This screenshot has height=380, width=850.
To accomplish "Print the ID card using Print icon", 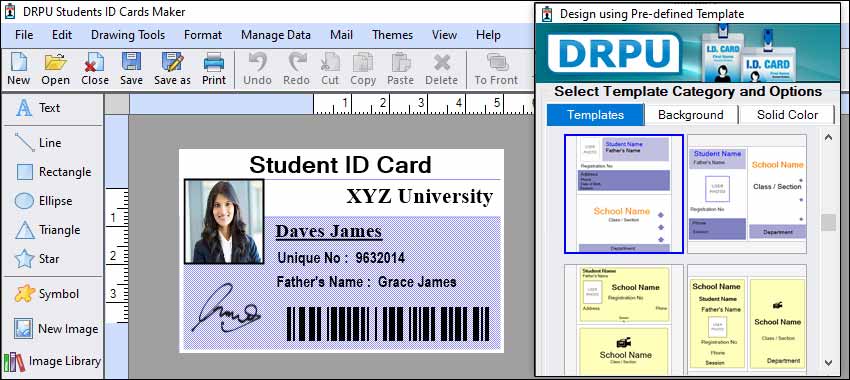I will (x=214, y=69).
